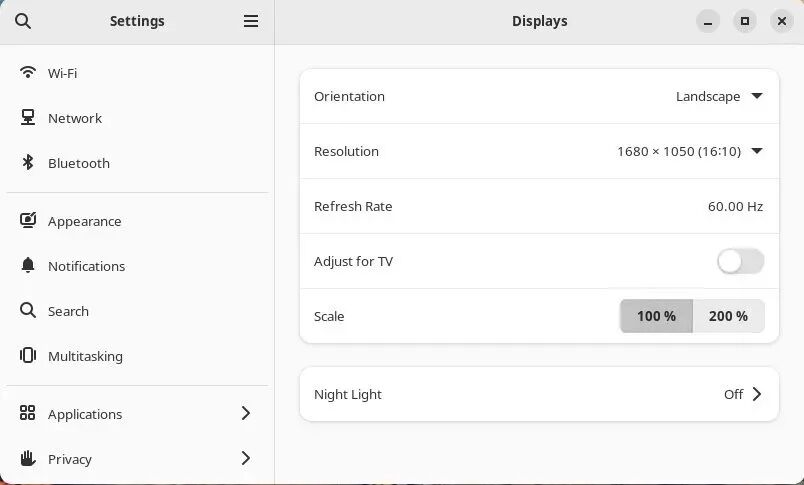Open the Network settings icon
Image resolution: width=804 pixels, height=485 pixels.
[28, 117]
